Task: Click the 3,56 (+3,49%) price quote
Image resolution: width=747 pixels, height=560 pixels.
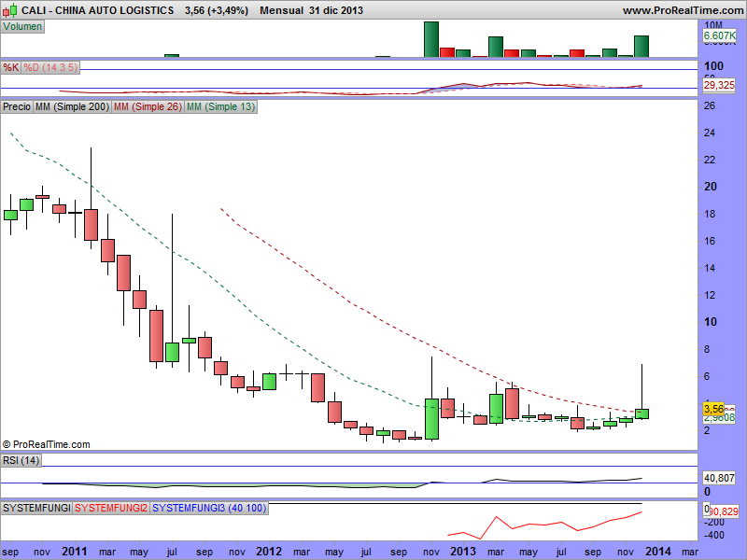Action: tap(217, 10)
